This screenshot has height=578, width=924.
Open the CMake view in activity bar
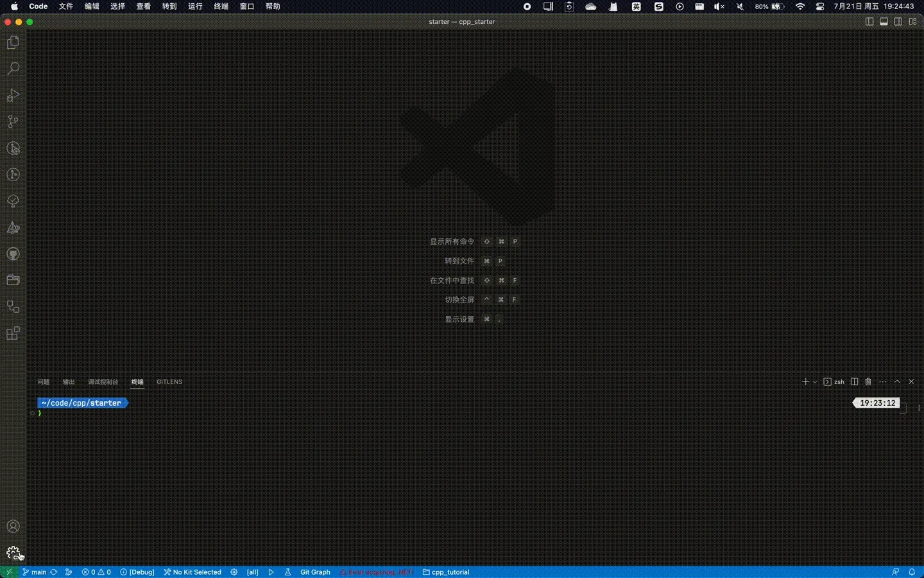[13, 227]
